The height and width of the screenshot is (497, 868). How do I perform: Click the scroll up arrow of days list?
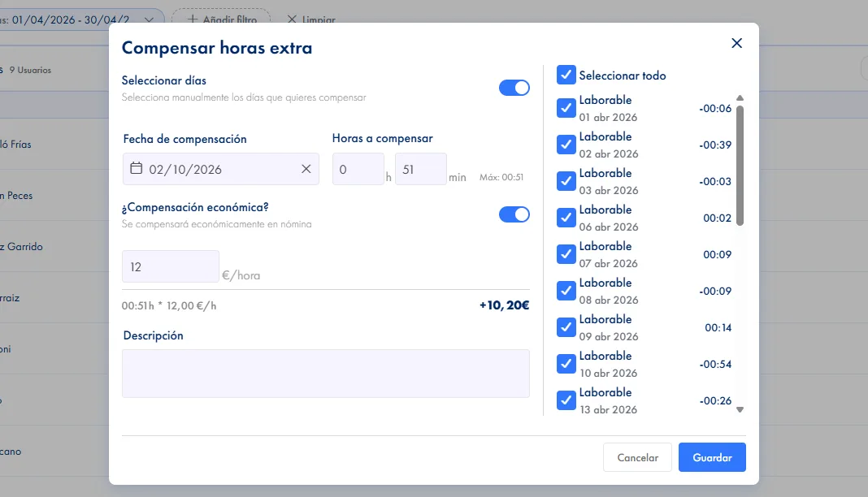(740, 98)
